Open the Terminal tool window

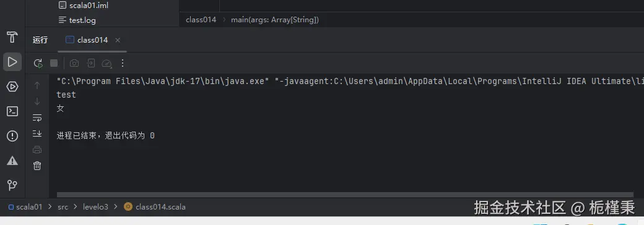(12, 111)
